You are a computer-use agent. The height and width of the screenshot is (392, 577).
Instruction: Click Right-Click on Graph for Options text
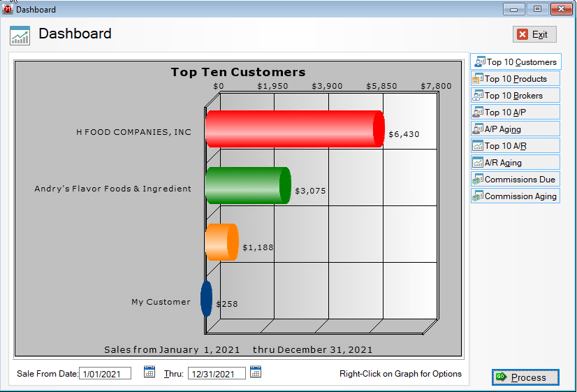(400, 374)
